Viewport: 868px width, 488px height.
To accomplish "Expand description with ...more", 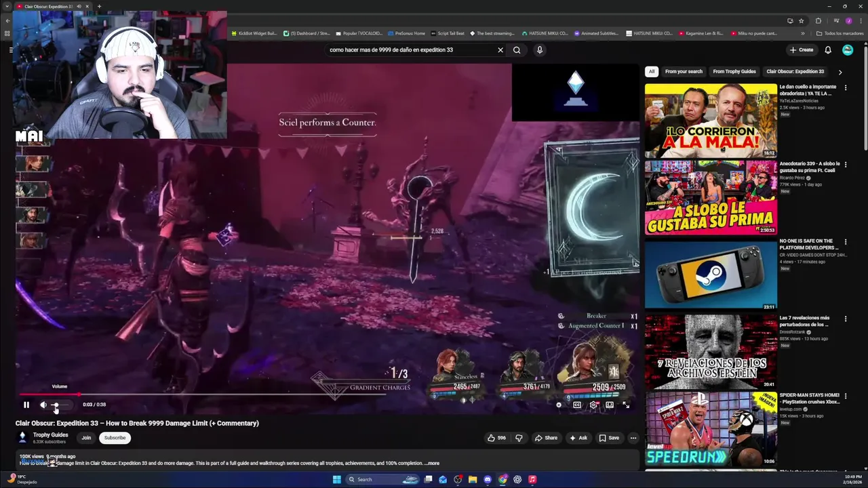I will [x=432, y=464].
